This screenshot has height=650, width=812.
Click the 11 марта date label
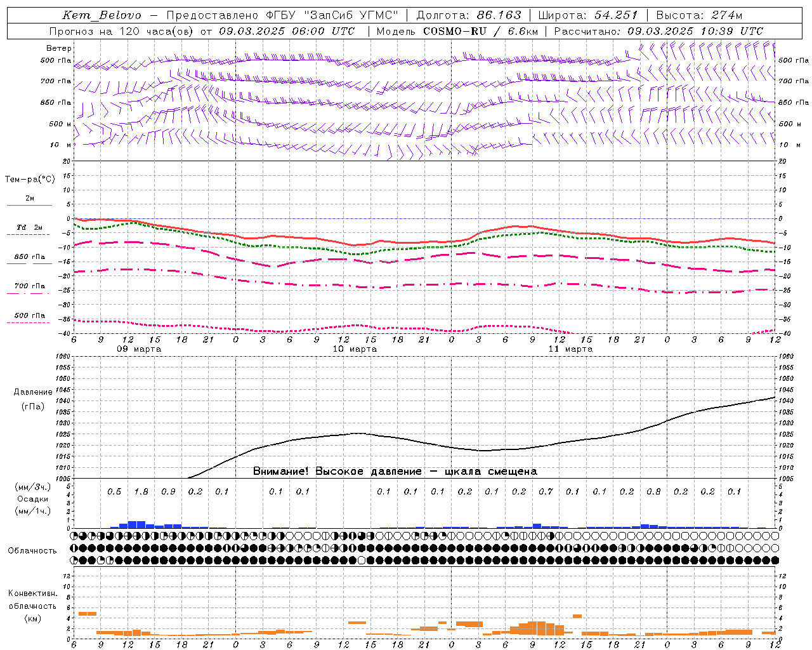point(570,349)
